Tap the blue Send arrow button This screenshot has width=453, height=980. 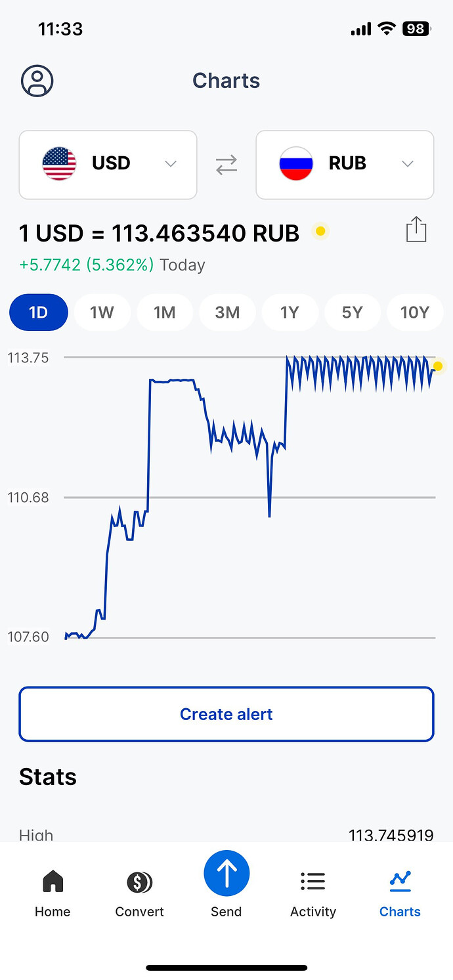[x=226, y=874]
